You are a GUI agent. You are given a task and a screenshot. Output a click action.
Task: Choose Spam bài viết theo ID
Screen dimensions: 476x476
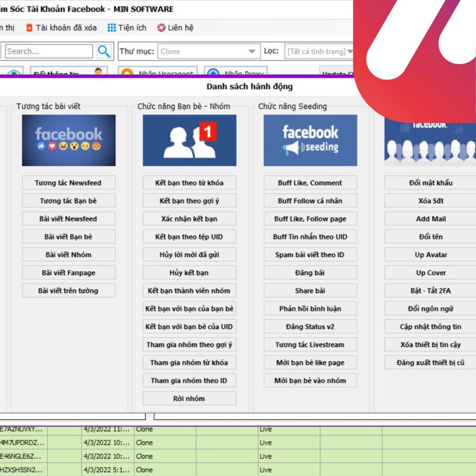tap(310, 254)
